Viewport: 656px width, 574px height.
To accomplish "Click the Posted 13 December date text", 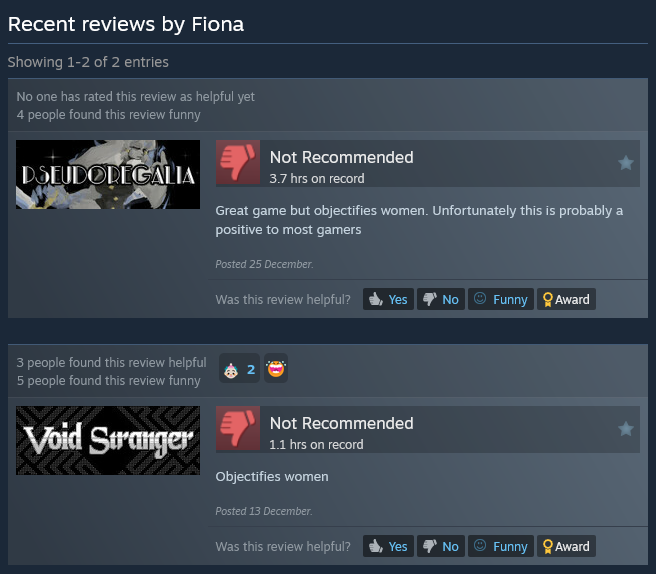I will click(x=264, y=511).
